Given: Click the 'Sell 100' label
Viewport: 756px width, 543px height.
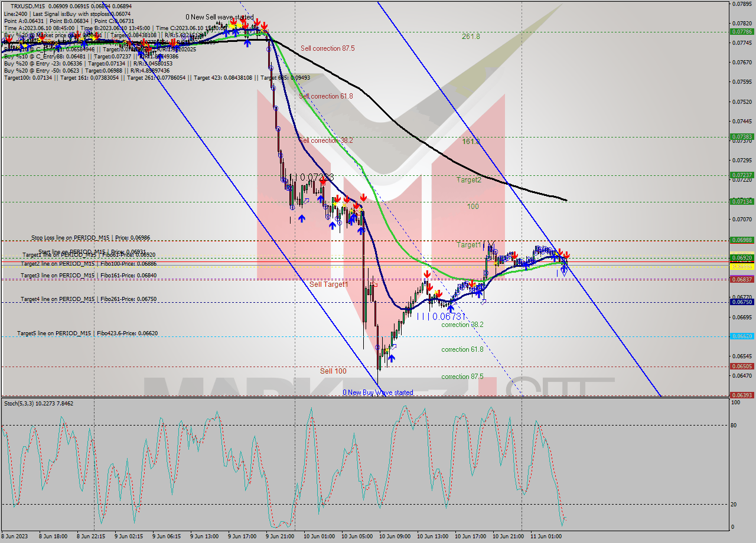Looking at the screenshot, I should 334,371.
